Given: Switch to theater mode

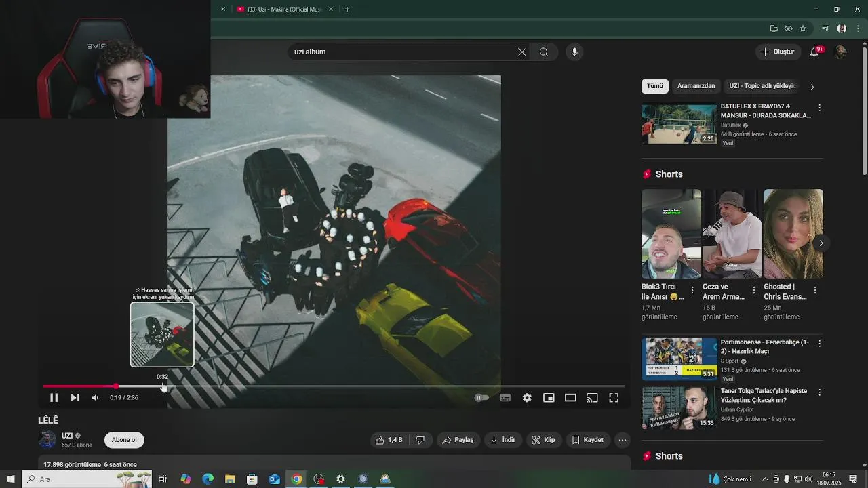Looking at the screenshot, I should (570, 398).
